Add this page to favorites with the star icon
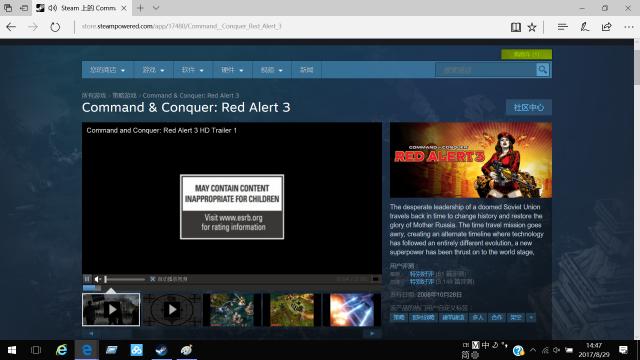 coord(532,27)
